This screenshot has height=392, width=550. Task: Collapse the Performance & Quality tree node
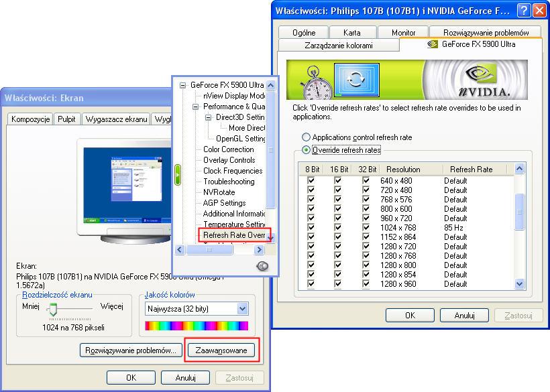195,107
